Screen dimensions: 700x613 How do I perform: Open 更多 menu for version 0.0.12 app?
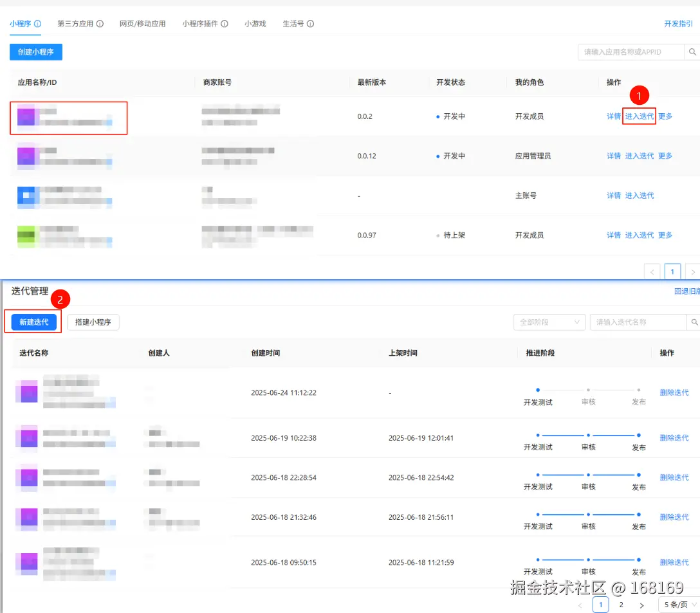[665, 156]
